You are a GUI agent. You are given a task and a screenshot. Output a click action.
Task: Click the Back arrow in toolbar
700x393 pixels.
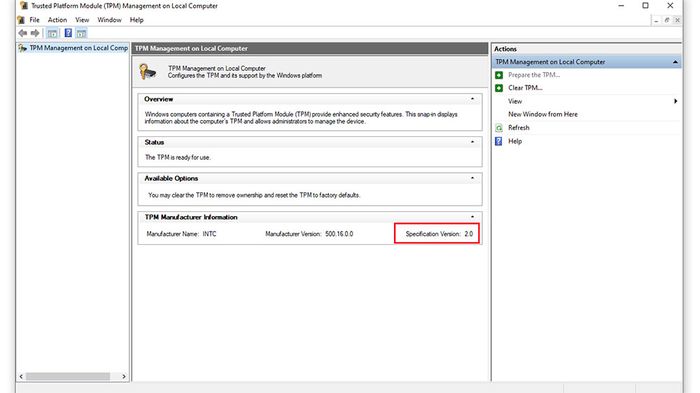click(22, 33)
